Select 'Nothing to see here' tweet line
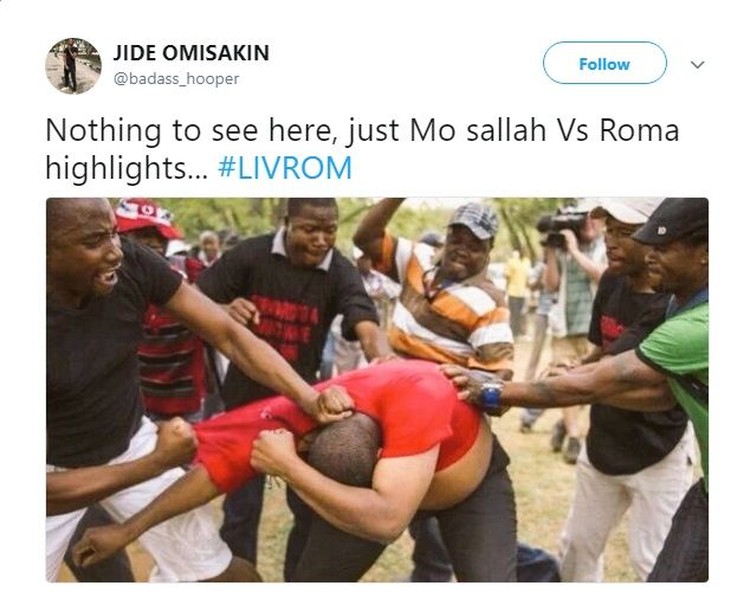750x599 pixels. pos(362,130)
